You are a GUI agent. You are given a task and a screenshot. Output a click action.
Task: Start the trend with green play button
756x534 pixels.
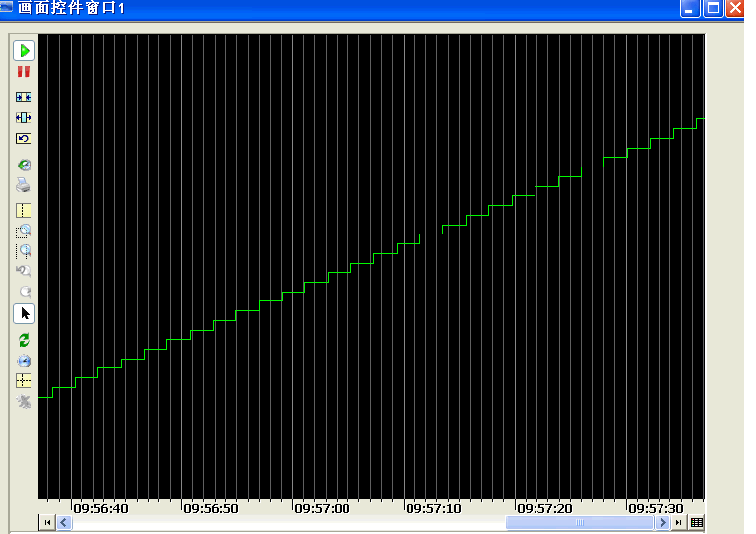click(x=24, y=50)
